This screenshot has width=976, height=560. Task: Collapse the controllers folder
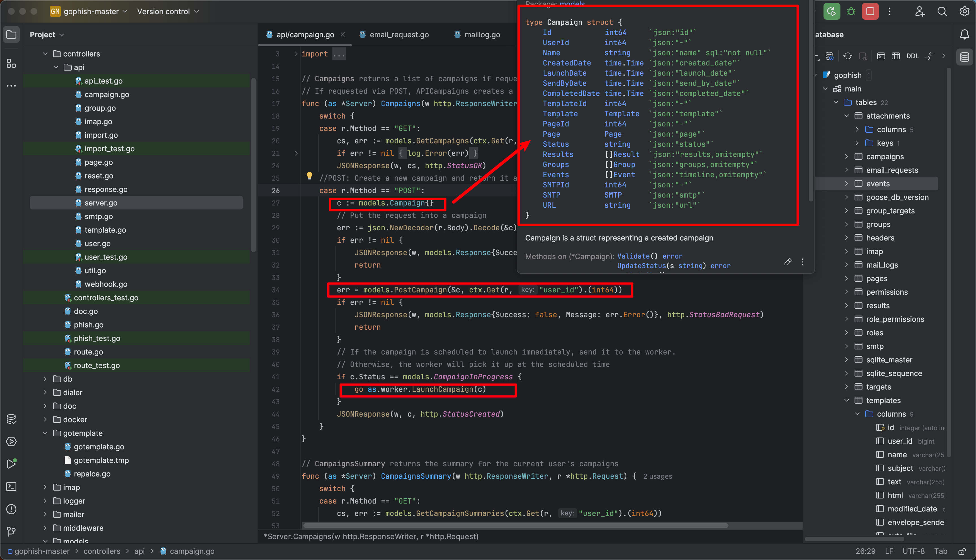point(45,54)
